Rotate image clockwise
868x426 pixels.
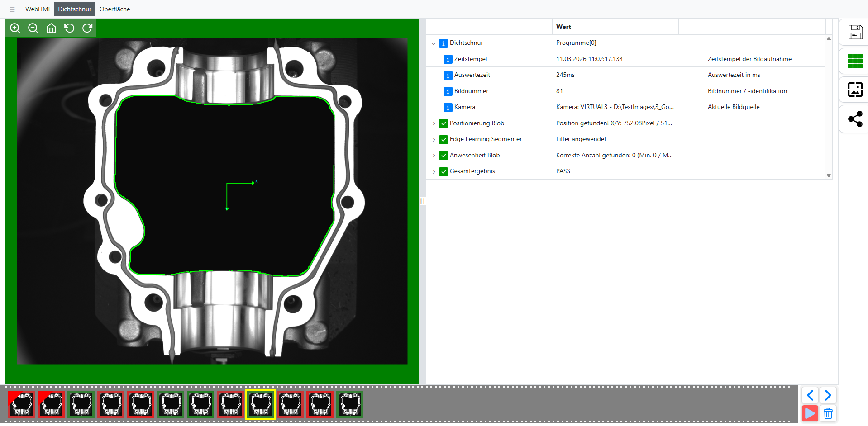(x=87, y=28)
